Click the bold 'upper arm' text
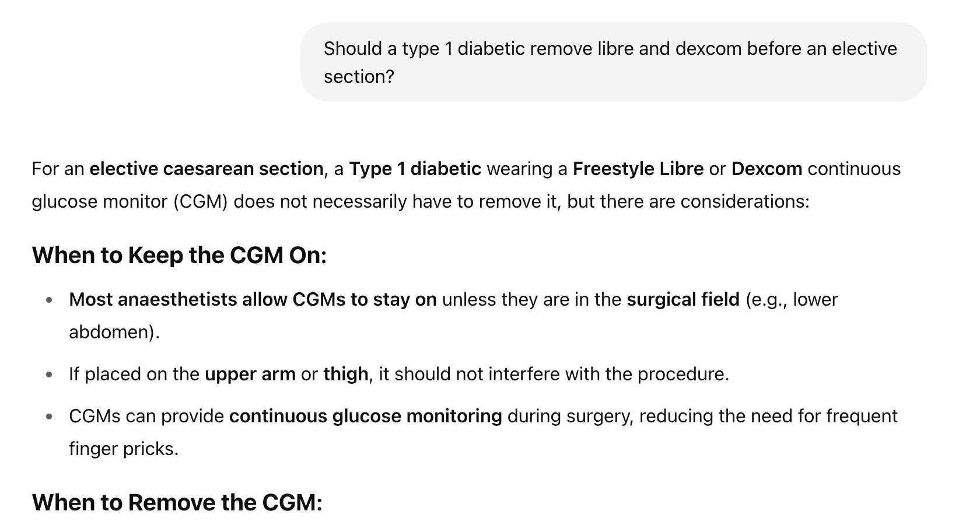Screen dimensions: 980x532 tap(250, 374)
